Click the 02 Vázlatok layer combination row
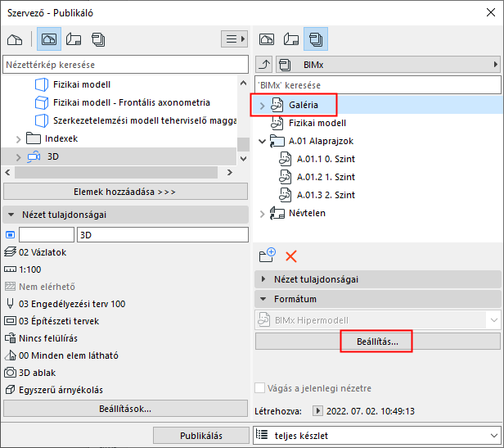The height and width of the screenshot is (448, 504). [35, 252]
